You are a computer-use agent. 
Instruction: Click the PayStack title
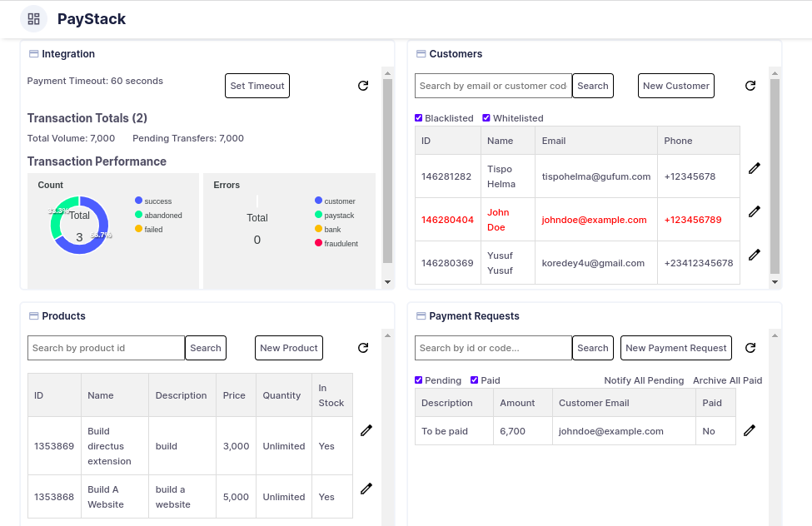pos(92,19)
